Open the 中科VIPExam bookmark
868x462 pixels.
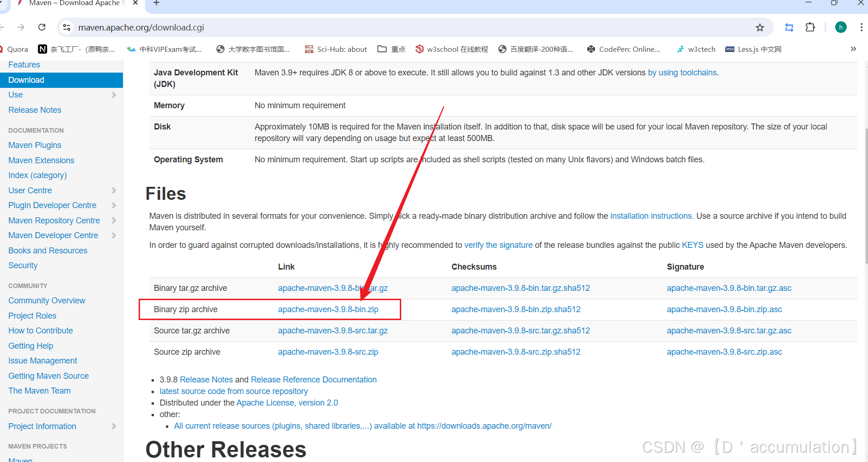coord(165,49)
